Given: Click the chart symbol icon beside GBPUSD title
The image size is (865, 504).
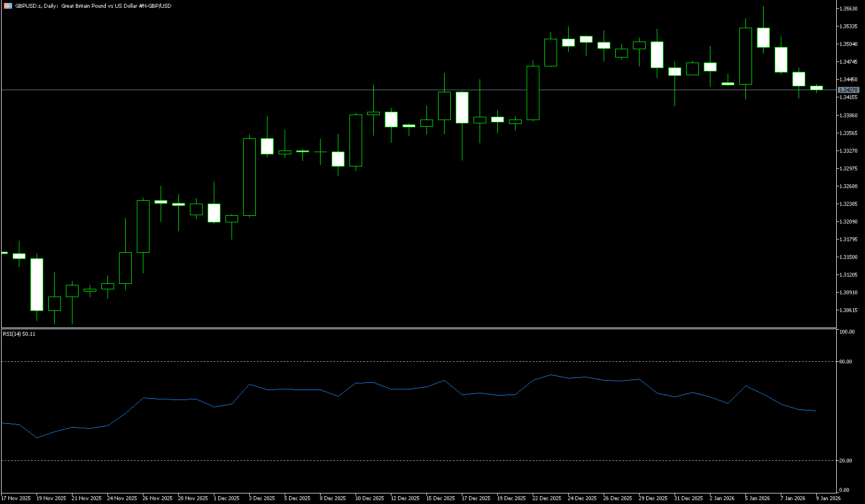Looking at the screenshot, I should click(8, 6).
